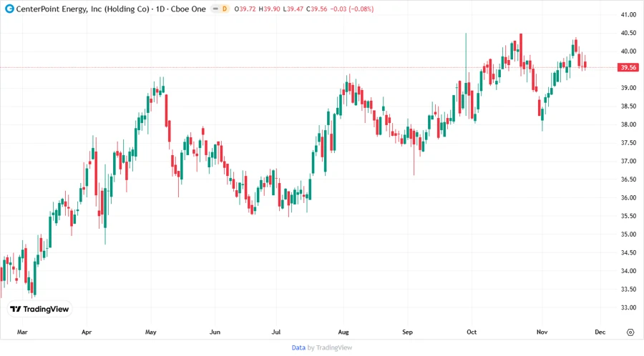The height and width of the screenshot is (356, 644).
Task: Click the Nov label on time axis
Action: (x=542, y=332)
